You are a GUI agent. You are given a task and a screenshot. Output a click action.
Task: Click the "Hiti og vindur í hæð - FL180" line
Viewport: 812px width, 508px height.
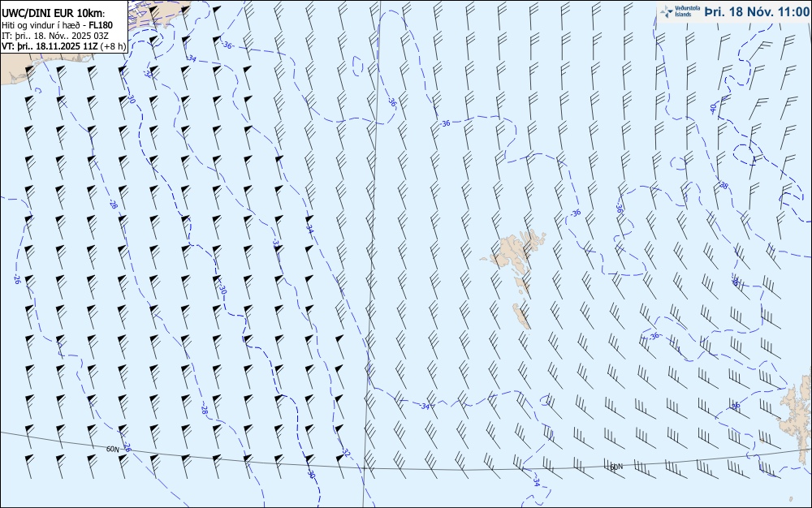[57, 25]
